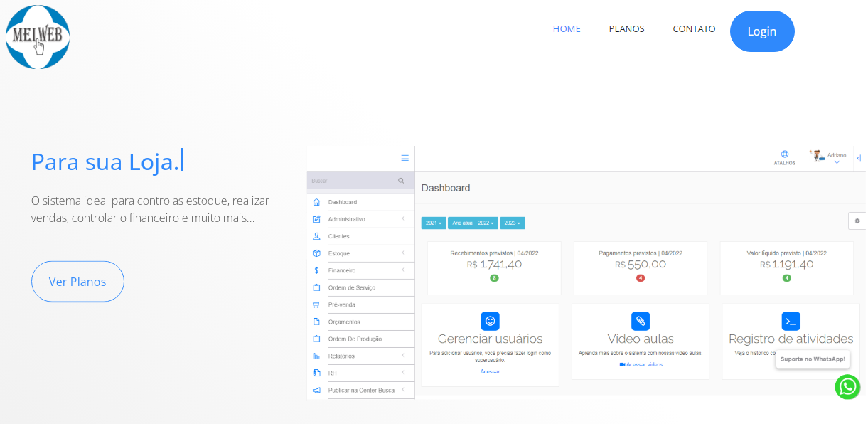Screen dimensions: 868x424
Task: Click the search magnifier icon in sidebar
Action: [x=401, y=181]
